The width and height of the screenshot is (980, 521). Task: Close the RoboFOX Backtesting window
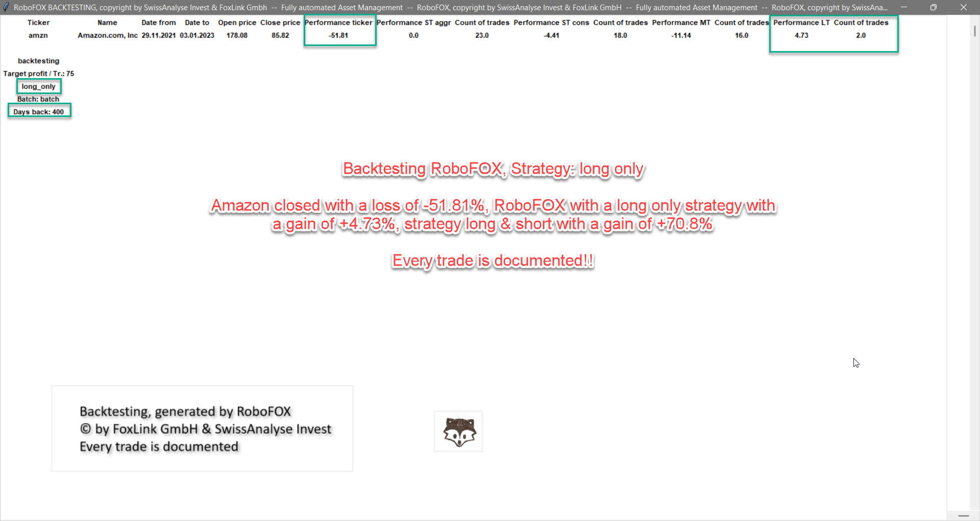pyautogui.click(x=964, y=7)
